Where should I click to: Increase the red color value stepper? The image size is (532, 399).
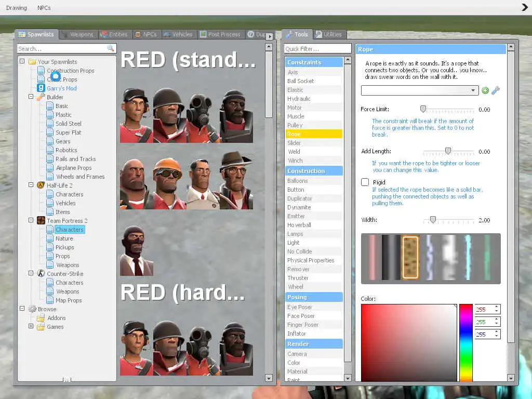(x=496, y=307)
